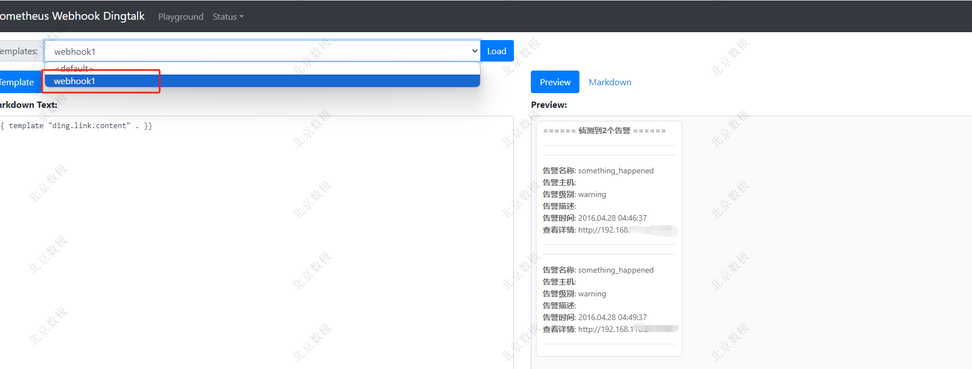Click the first something_happened alert name
The height and width of the screenshot is (369, 972).
pyautogui.click(x=616, y=171)
